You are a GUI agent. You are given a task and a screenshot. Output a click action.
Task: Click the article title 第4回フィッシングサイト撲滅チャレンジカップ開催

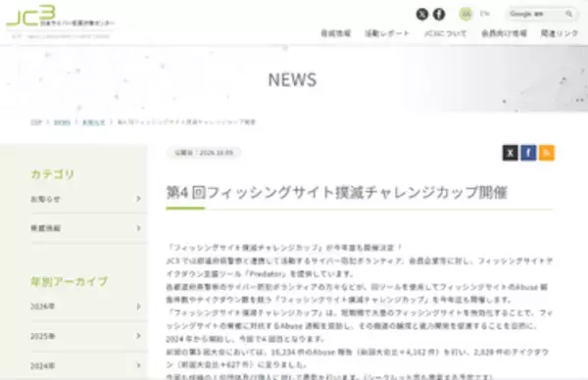click(337, 192)
